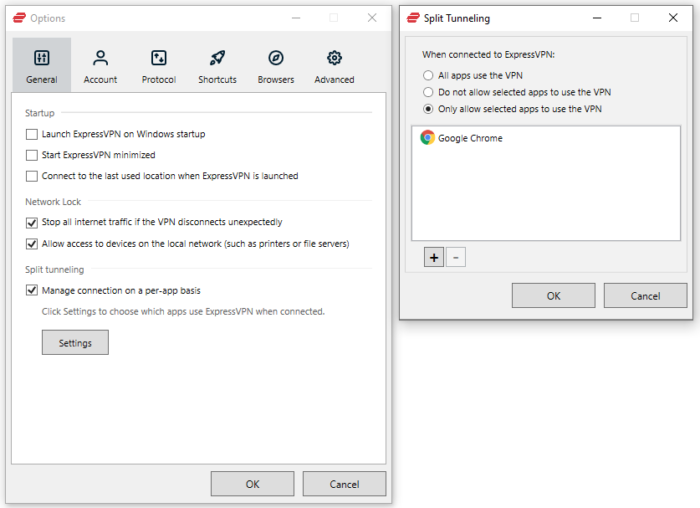Remove selected app with the minus button

455,257
